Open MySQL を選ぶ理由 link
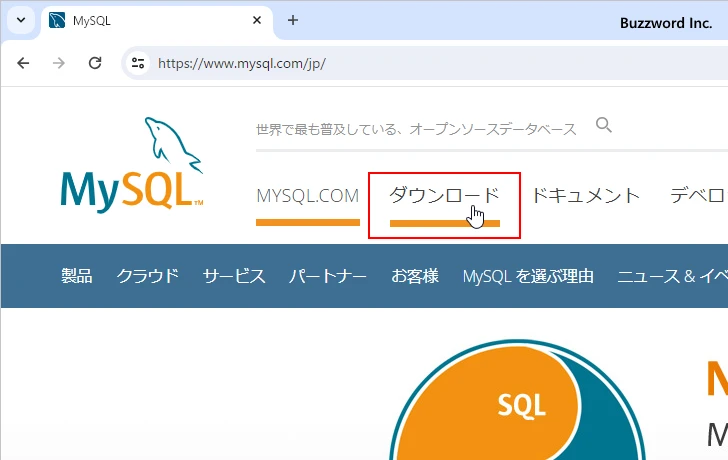The image size is (728, 460). [528, 276]
